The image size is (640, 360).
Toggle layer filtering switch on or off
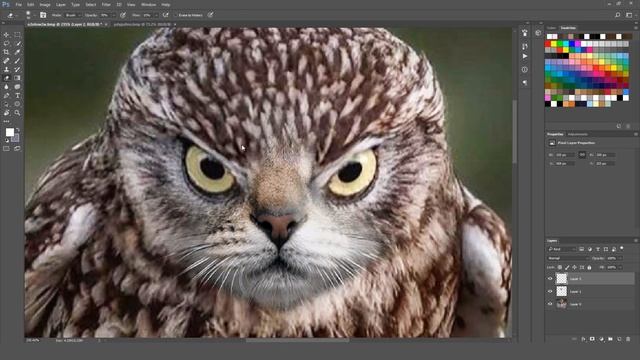coord(622,248)
